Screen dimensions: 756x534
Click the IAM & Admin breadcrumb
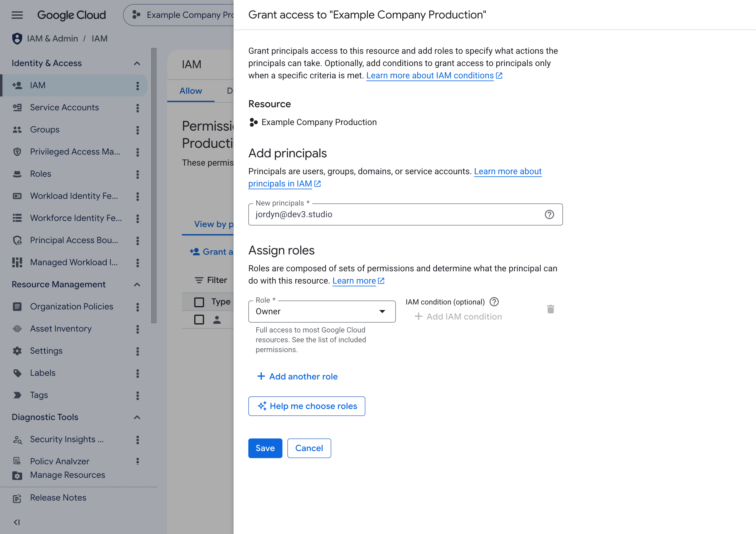[x=52, y=38]
